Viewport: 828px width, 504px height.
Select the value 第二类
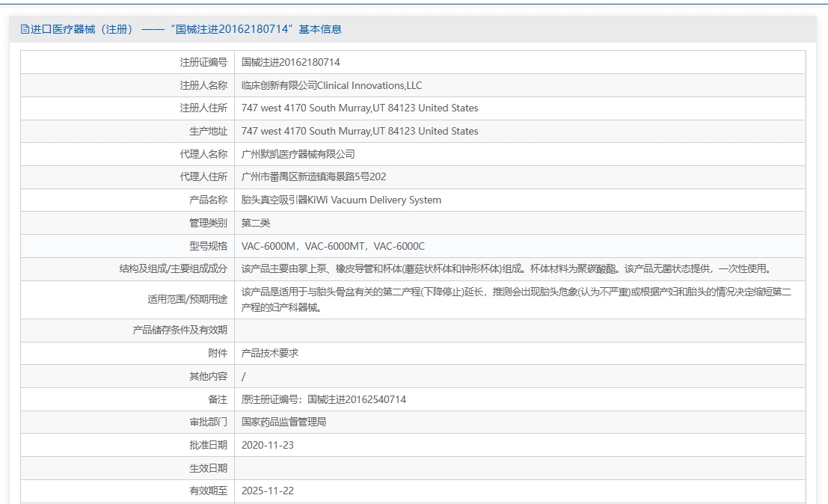[x=256, y=224]
